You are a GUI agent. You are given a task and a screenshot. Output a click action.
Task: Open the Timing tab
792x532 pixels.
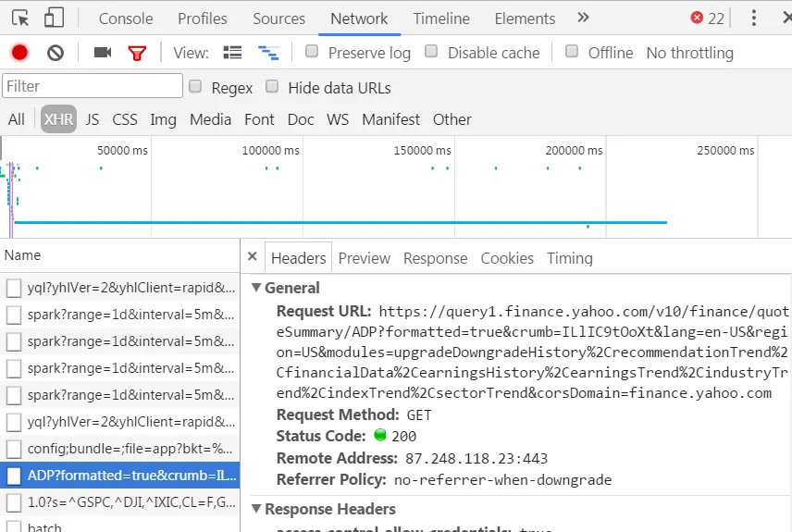569,258
